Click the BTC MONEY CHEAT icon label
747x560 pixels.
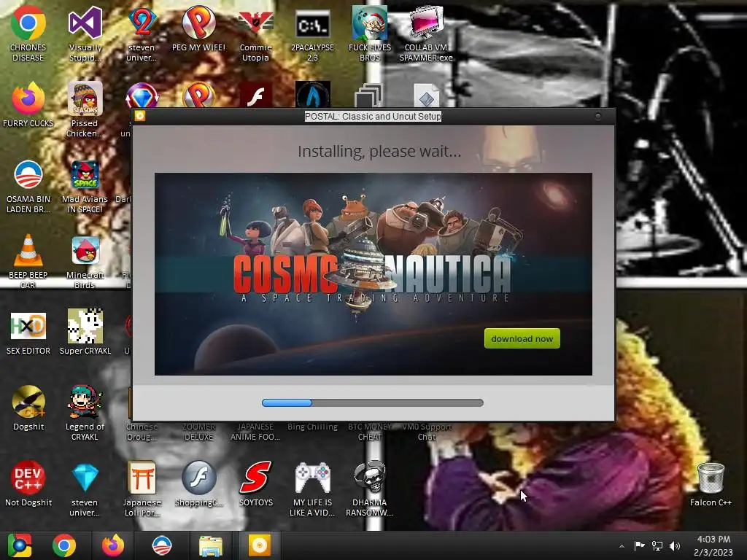click(369, 432)
